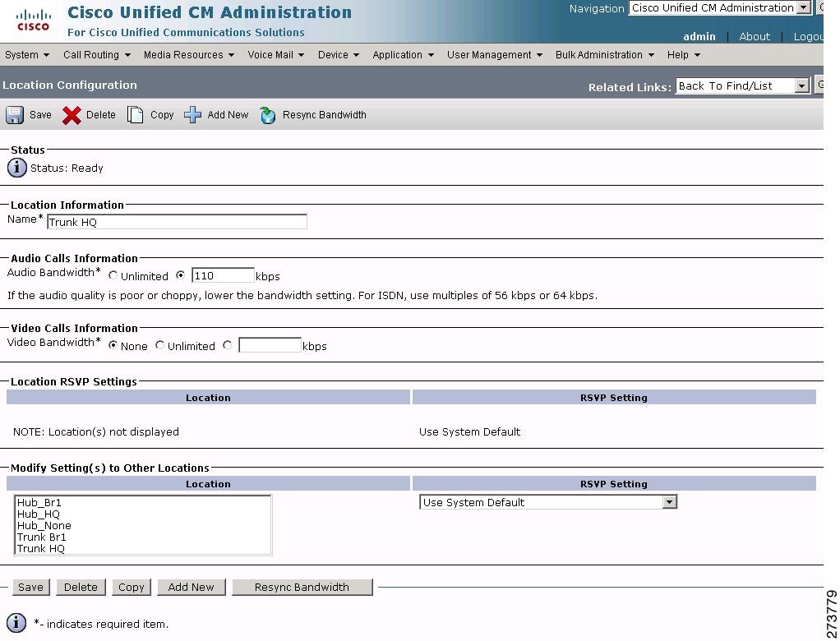Click the About link
The height and width of the screenshot is (641, 840).
(755, 36)
